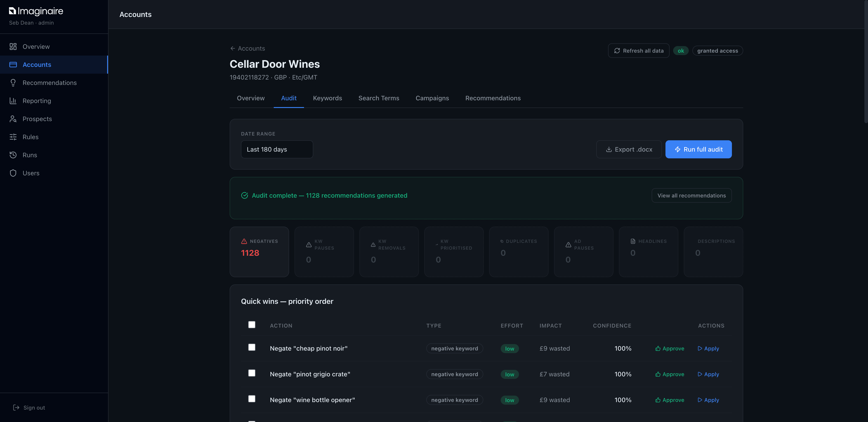This screenshot has height=422, width=868.
Task: Click the Recommendations lightbulb icon
Action: 13,83
